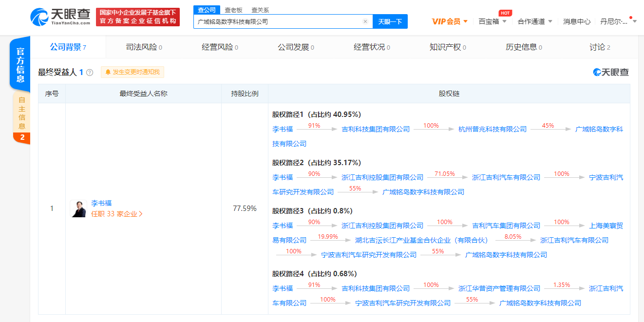Open the 自主信息 side tab
The width and height of the screenshot is (644, 322).
point(22,113)
